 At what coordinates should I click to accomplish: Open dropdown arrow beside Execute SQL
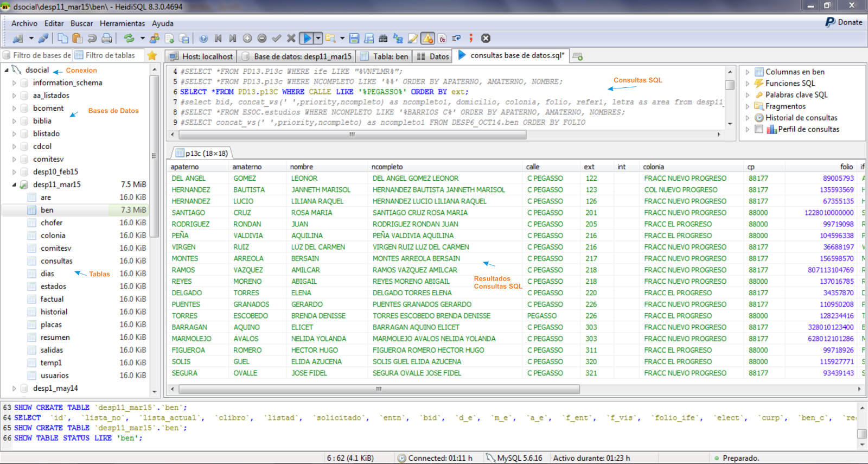pyautogui.click(x=318, y=39)
